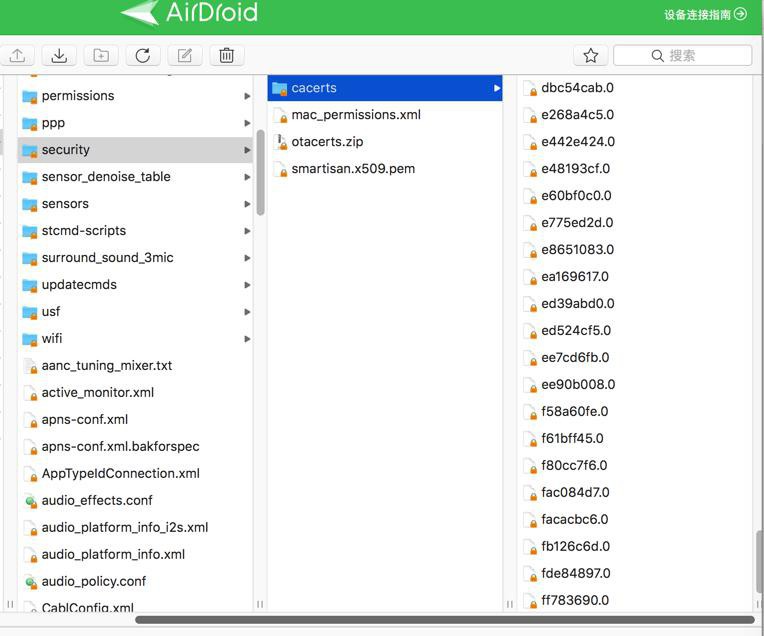Click the trash delete icon

227,56
